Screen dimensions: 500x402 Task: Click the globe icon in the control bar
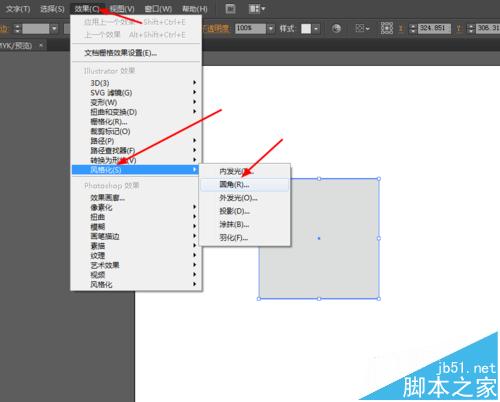[x=336, y=29]
